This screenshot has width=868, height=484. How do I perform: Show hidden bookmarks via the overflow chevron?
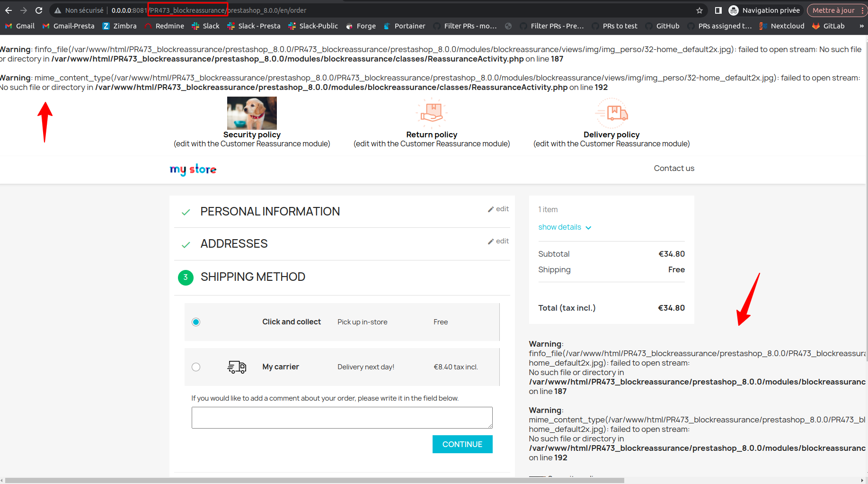(x=861, y=26)
